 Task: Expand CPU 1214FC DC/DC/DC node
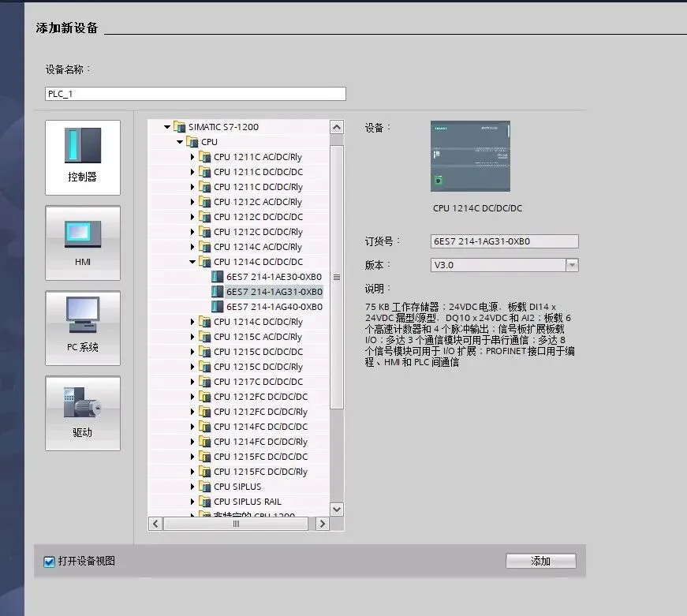[x=192, y=427]
